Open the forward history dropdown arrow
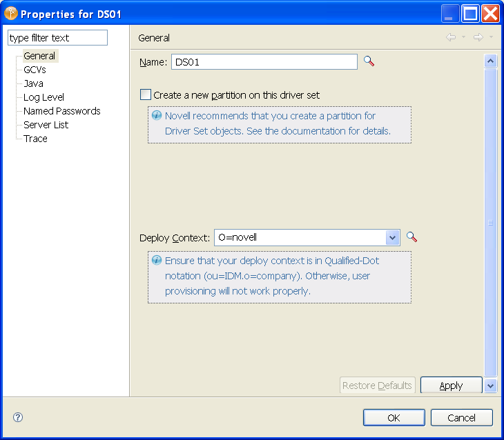Viewport: 504px width, 440px height. [x=491, y=37]
